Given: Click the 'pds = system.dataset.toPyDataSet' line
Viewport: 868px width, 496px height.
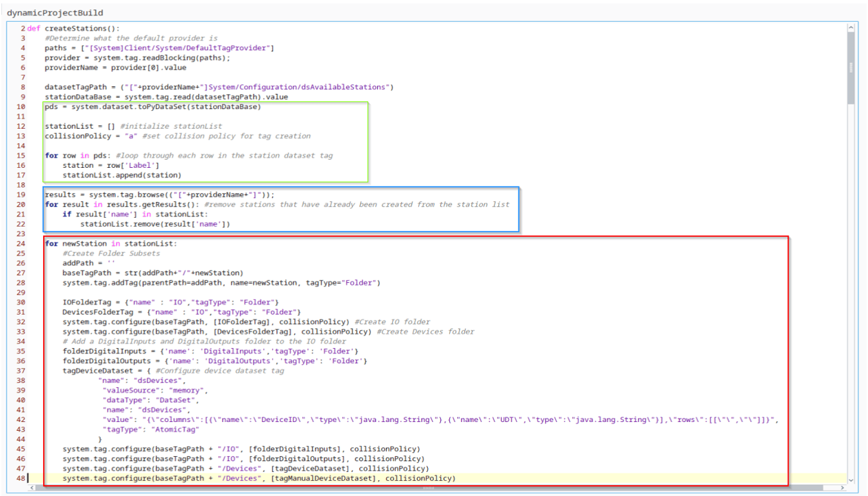Looking at the screenshot, I should pyautogui.click(x=154, y=106).
